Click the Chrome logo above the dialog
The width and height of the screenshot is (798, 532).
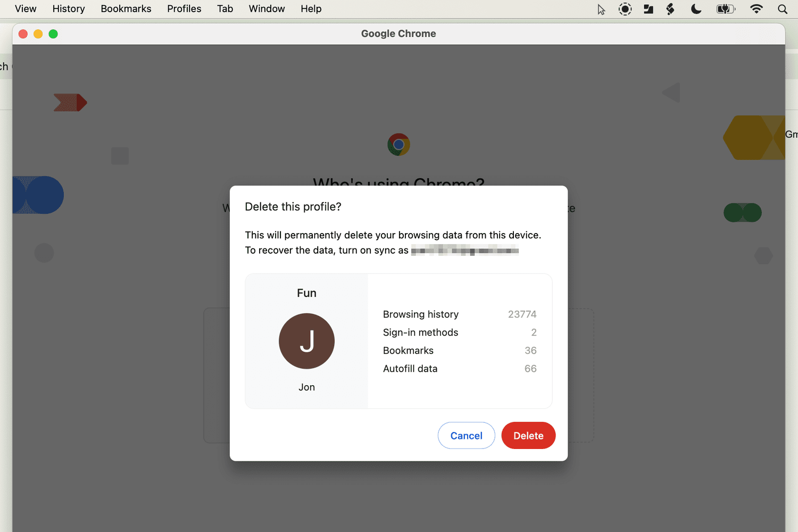[x=398, y=144]
